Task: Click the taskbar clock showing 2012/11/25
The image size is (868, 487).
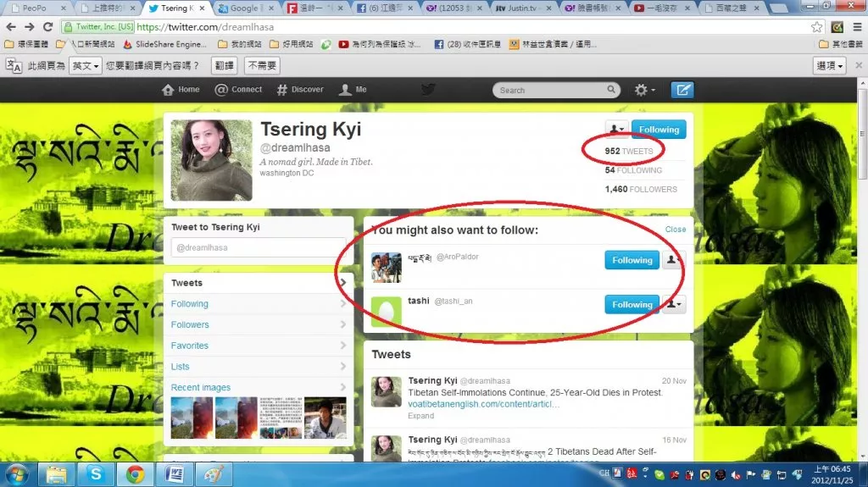Action: coord(832,475)
